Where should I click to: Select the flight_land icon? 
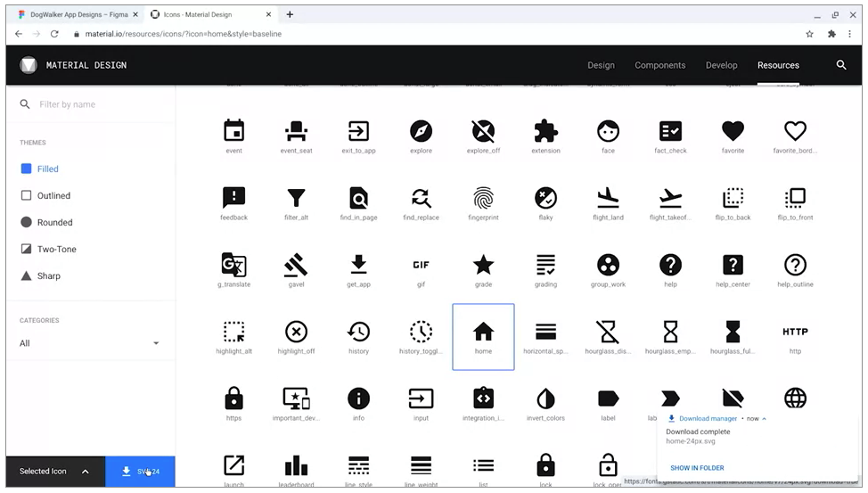pos(608,198)
